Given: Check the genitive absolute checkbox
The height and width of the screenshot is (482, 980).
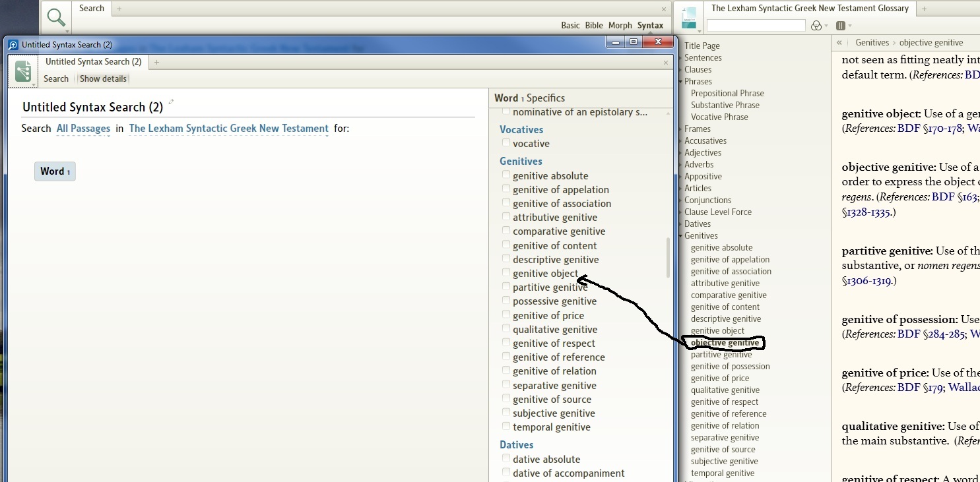Looking at the screenshot, I should tap(506, 175).
